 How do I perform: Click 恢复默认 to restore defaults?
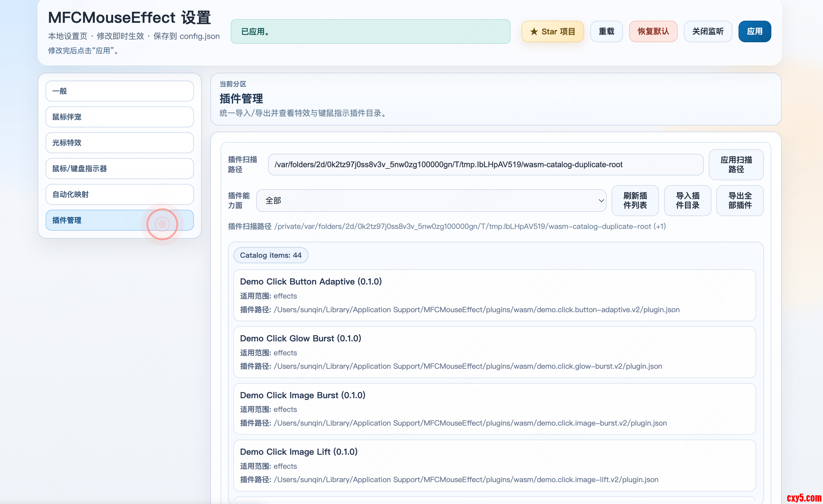coord(653,31)
